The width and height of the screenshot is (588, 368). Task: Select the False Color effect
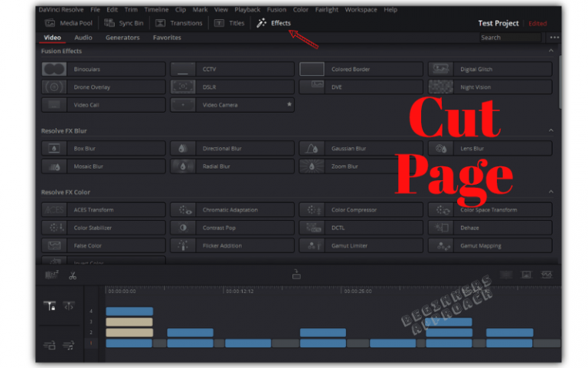pyautogui.click(x=103, y=246)
